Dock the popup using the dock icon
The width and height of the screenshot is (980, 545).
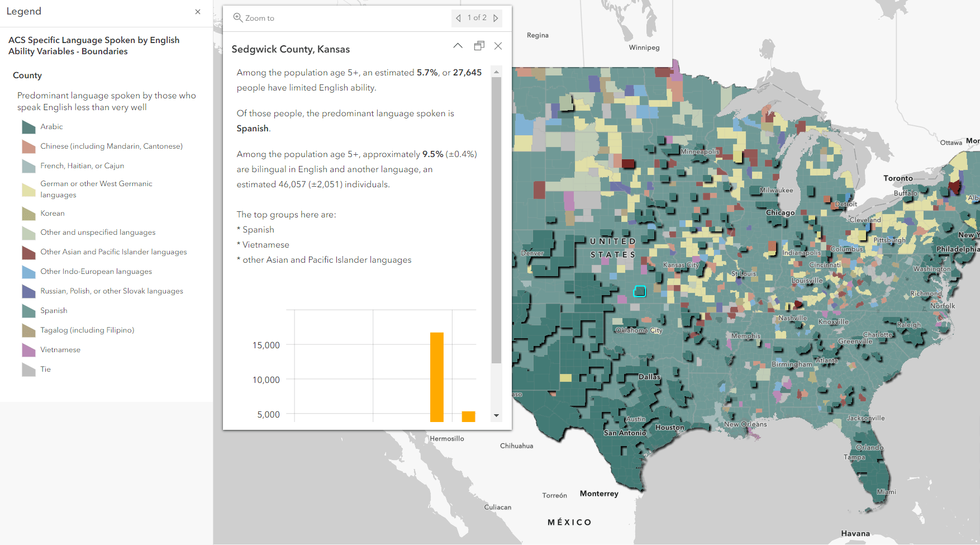[x=479, y=46]
